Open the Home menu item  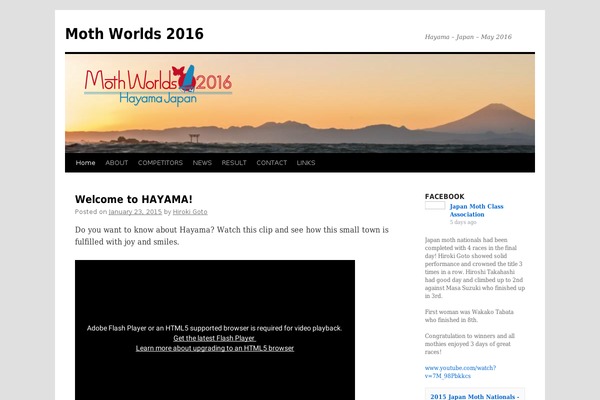(x=85, y=163)
